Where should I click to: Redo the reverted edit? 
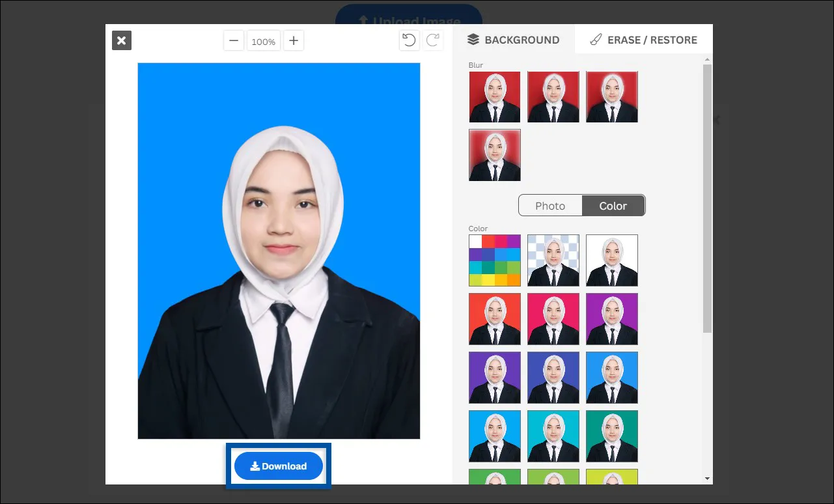click(x=432, y=40)
